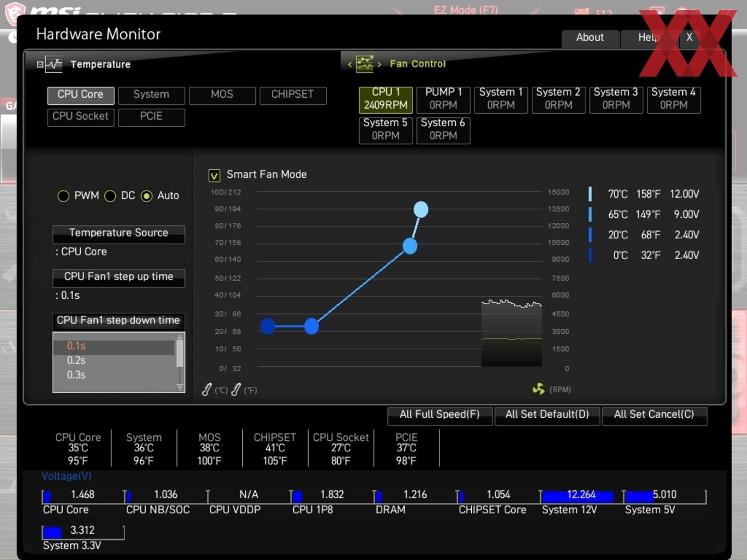Select the CPU 1 fan

tap(386, 99)
